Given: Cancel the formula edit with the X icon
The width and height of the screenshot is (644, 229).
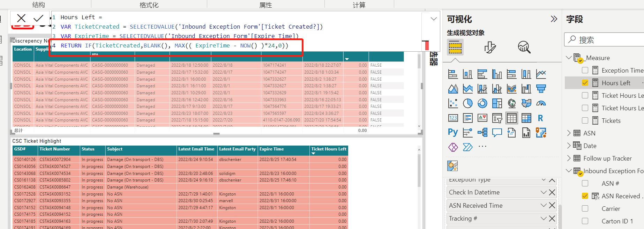Looking at the screenshot, I should [21, 18].
